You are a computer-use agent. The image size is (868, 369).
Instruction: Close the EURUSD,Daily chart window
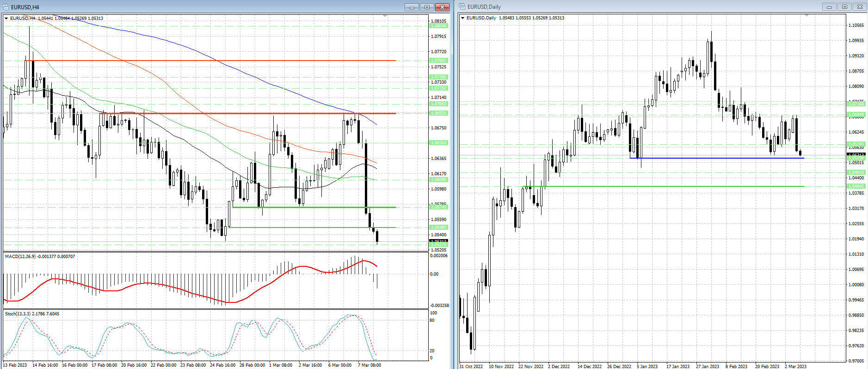tap(860, 6)
